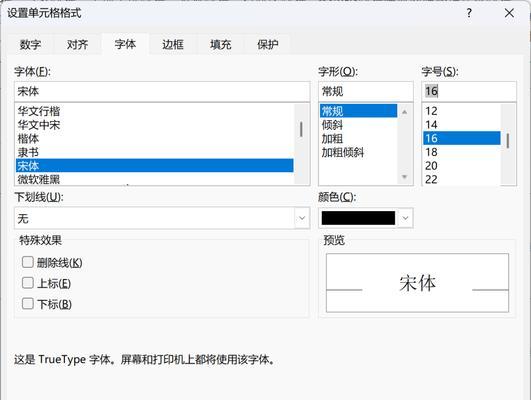Screen dimensions: 531x400
Task: Choose 加粗 font style
Action: (x=359, y=139)
